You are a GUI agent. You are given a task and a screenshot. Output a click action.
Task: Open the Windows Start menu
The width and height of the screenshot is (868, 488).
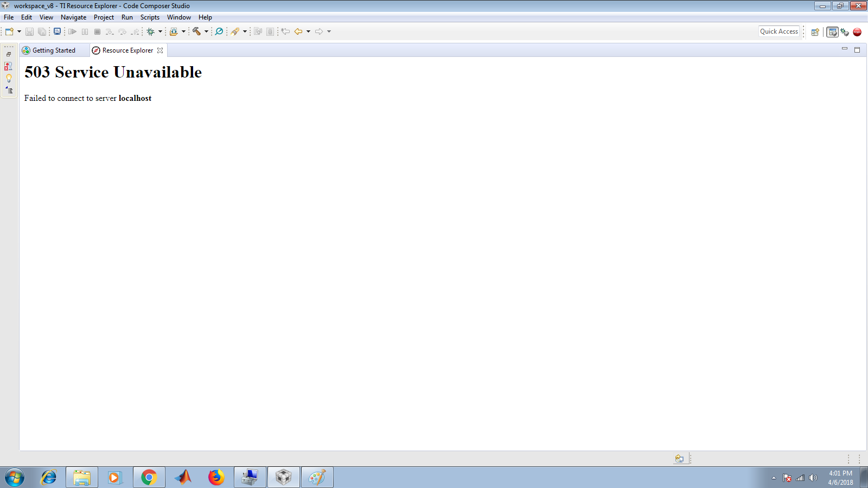[x=15, y=478]
